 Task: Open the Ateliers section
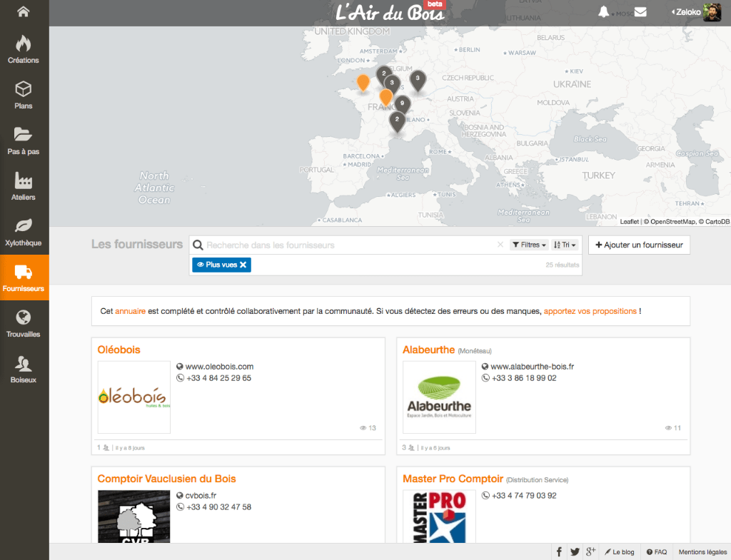click(24, 186)
